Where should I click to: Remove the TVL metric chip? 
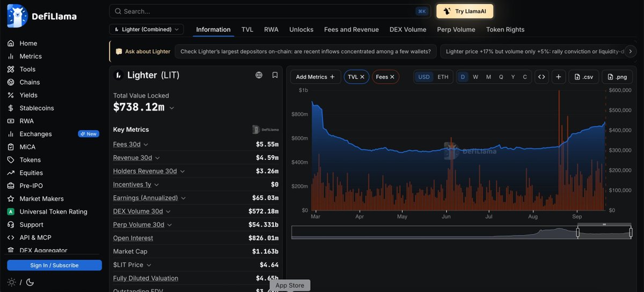(362, 77)
